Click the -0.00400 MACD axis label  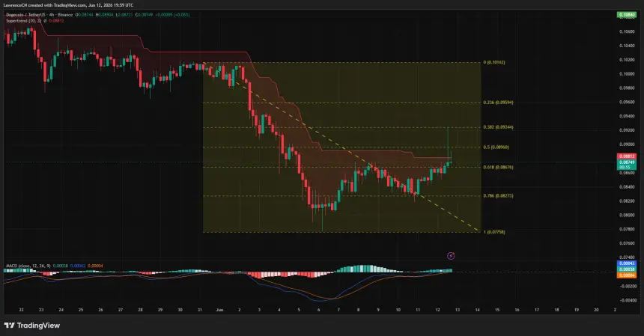point(628,300)
